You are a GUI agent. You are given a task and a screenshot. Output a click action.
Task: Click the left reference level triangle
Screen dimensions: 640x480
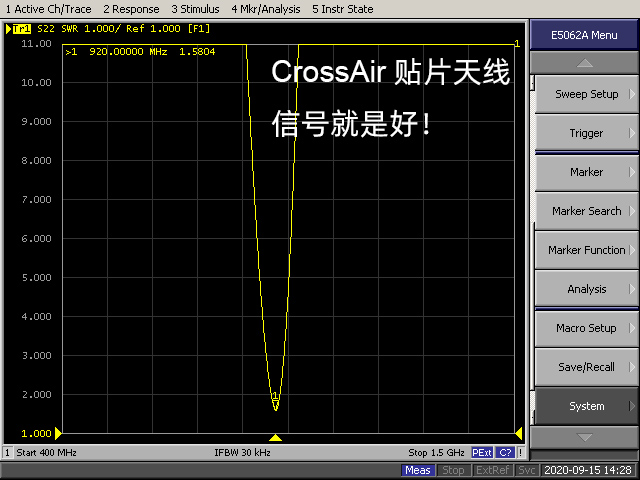(58, 433)
